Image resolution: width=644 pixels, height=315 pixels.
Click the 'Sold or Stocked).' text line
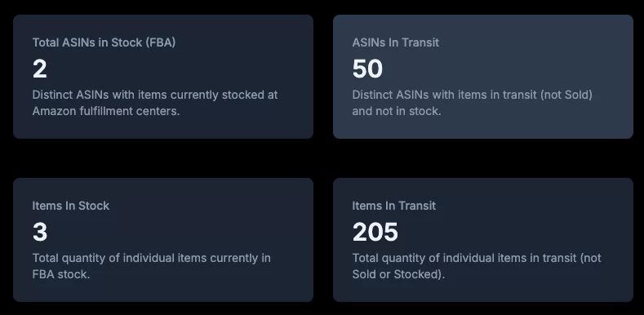398,274
